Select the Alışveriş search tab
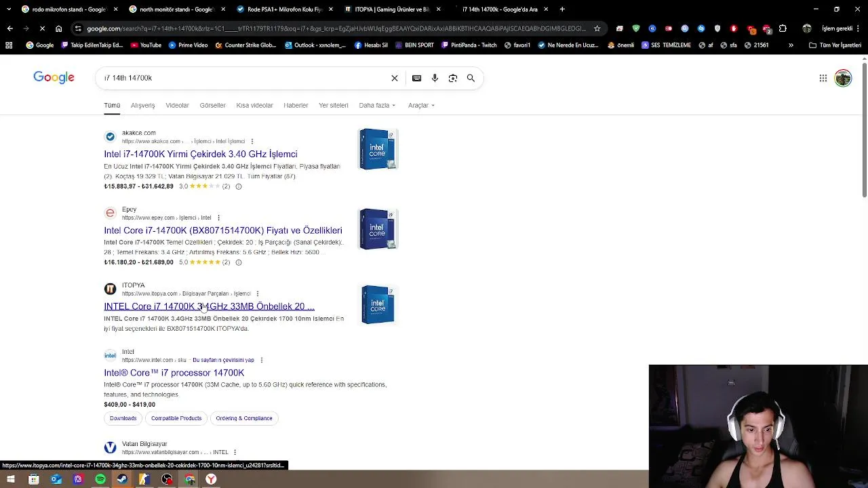The image size is (868, 488). [x=142, y=105]
